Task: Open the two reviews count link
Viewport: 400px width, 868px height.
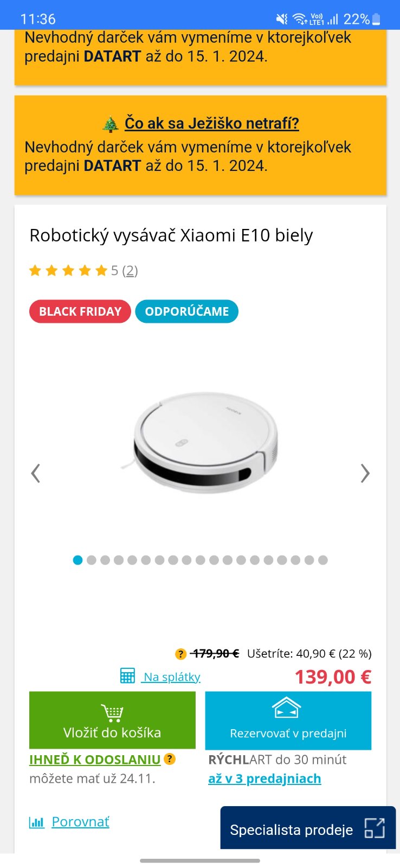Action: pos(130,271)
